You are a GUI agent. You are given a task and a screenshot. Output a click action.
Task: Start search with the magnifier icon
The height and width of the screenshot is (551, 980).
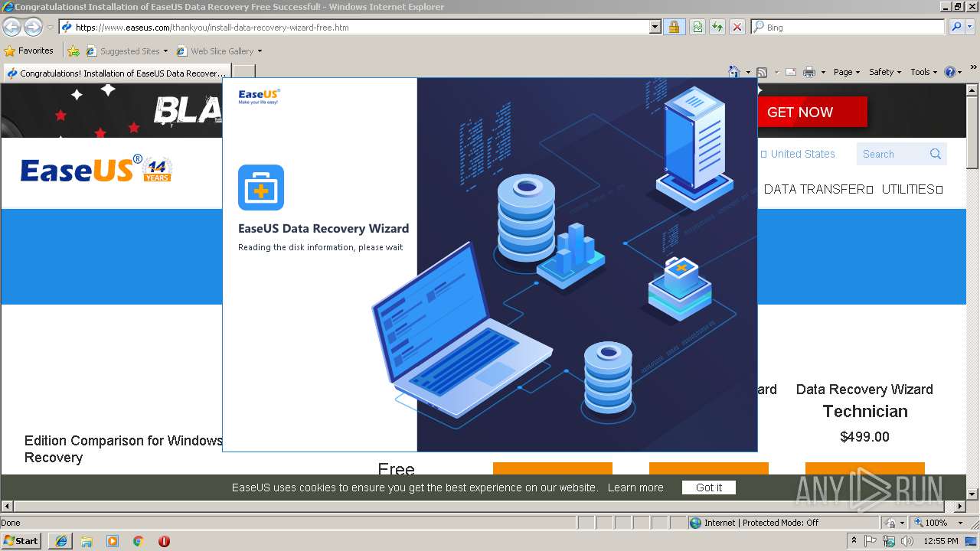pos(955,27)
